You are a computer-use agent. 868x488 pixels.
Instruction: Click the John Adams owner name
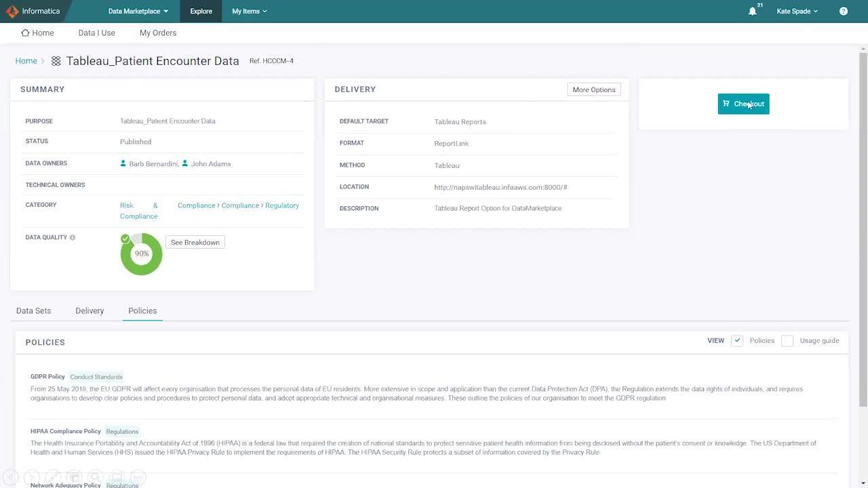pos(211,163)
